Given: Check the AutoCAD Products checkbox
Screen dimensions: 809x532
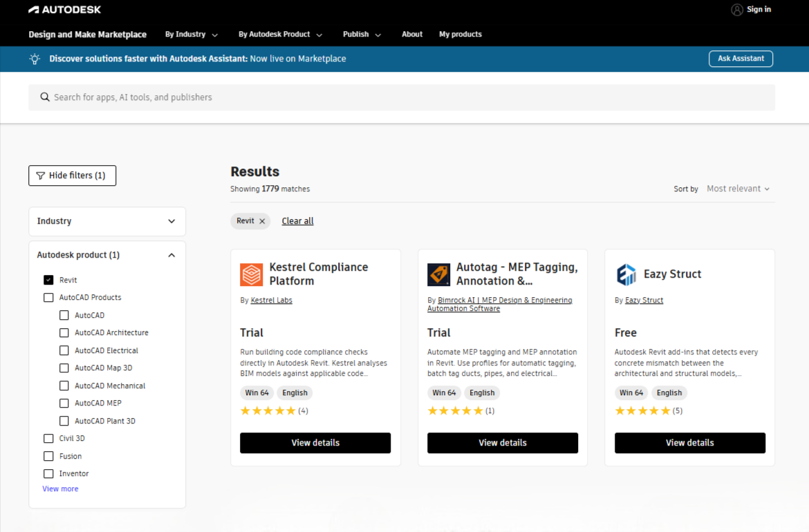Looking at the screenshot, I should [48, 298].
